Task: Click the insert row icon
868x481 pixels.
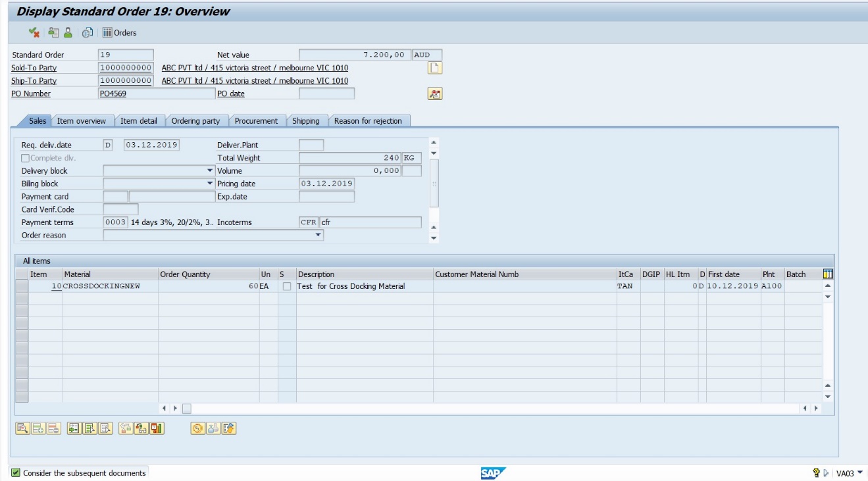Action: [38, 428]
